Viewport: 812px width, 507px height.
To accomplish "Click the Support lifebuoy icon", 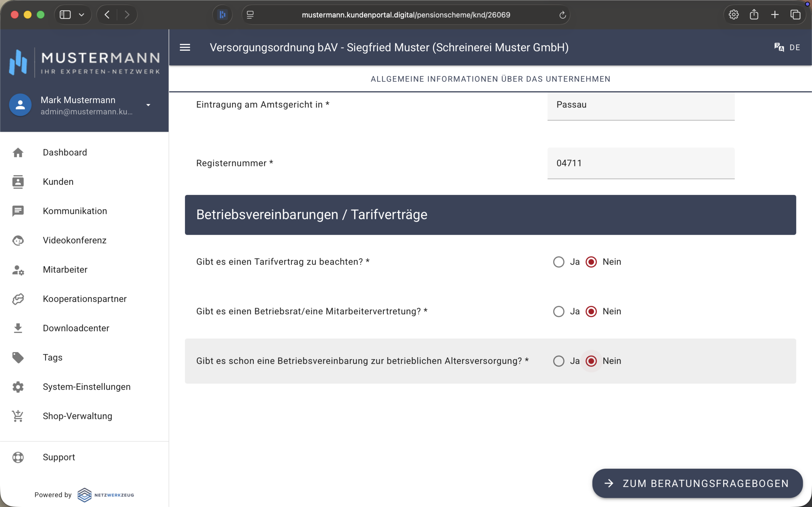I will tap(18, 457).
